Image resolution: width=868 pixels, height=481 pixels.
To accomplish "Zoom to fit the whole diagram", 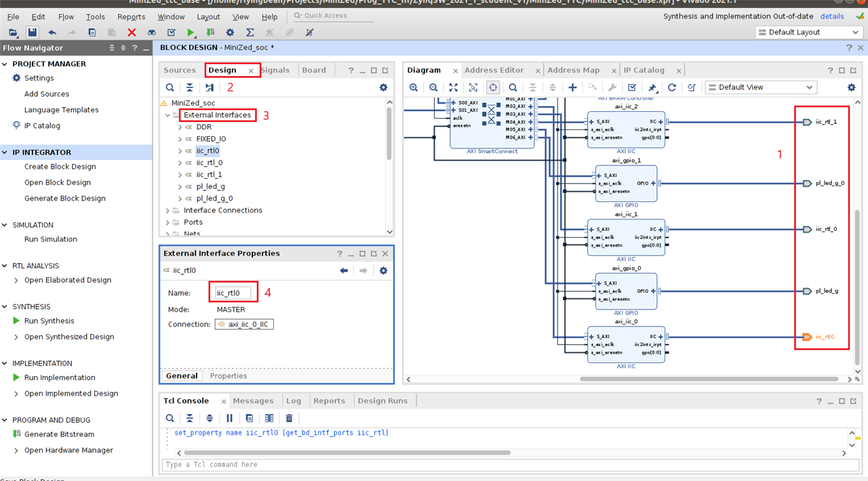I will point(454,87).
